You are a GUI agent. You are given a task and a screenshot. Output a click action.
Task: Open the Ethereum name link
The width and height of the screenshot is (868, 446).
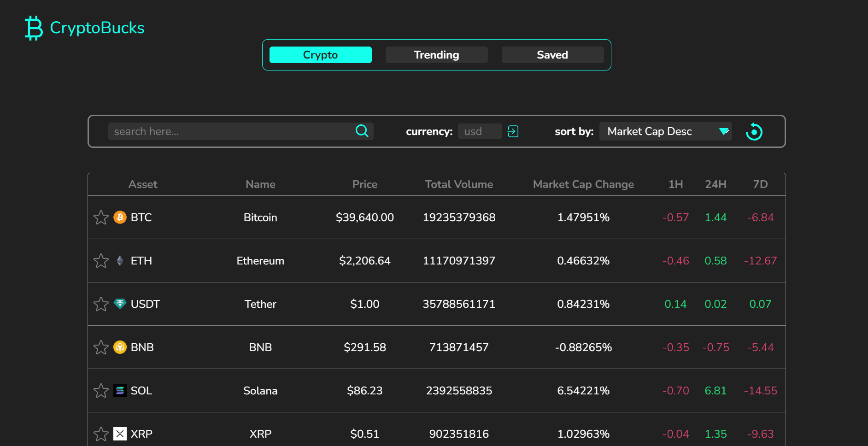(260, 261)
